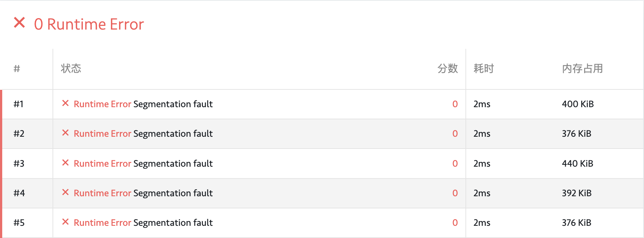
Task: Click the red X icon in test case #2
Action: (x=65, y=133)
